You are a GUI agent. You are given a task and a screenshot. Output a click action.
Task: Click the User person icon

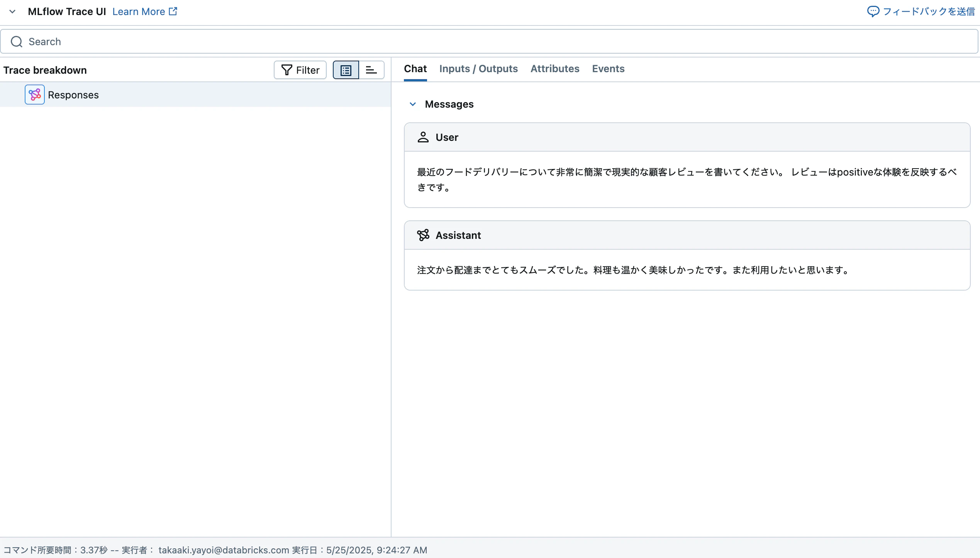[x=423, y=137]
